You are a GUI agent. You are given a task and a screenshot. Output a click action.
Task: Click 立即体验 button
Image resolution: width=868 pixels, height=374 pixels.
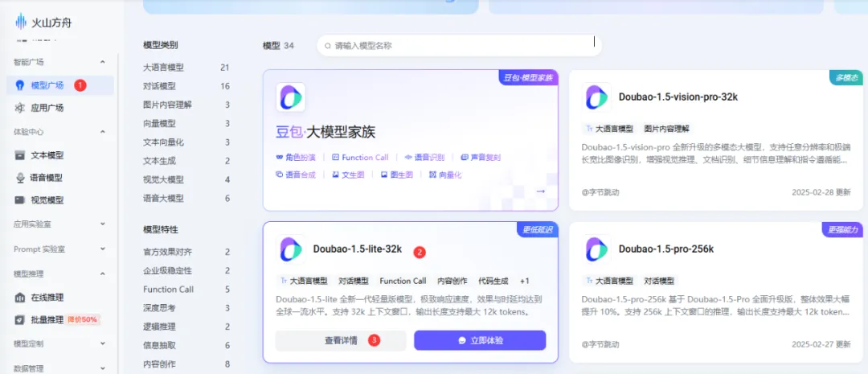click(x=480, y=340)
